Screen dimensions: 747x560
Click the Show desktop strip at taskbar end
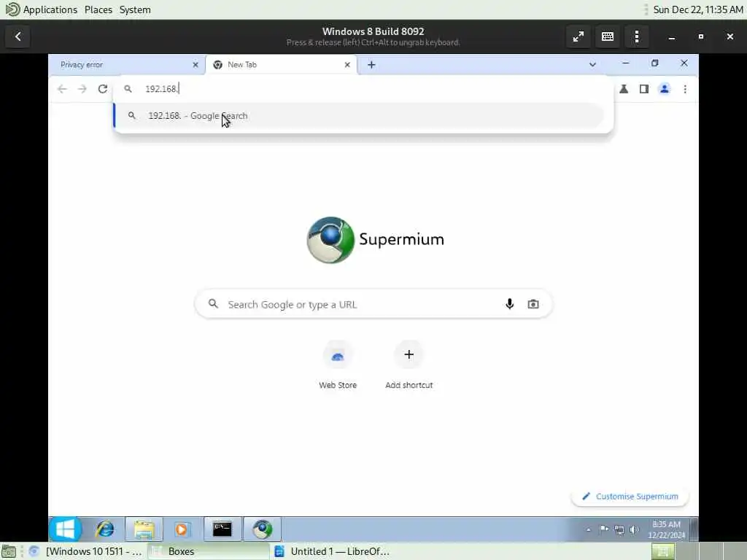(x=694, y=529)
